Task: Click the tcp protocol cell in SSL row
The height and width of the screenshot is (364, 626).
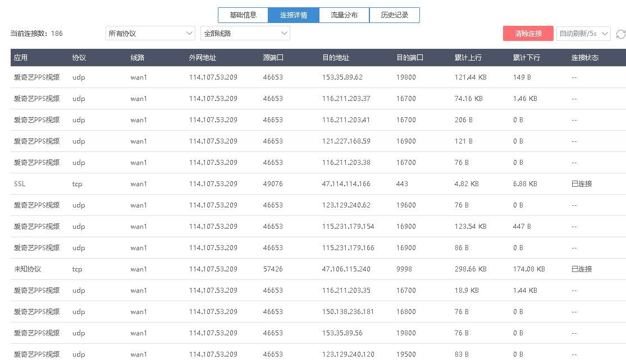Action: [77, 184]
